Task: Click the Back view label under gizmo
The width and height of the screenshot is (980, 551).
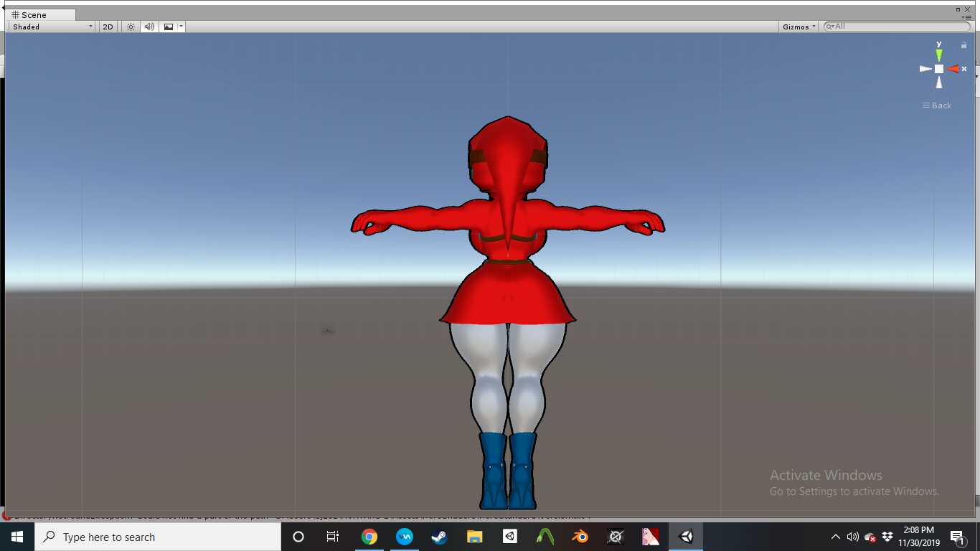Action: click(x=937, y=105)
